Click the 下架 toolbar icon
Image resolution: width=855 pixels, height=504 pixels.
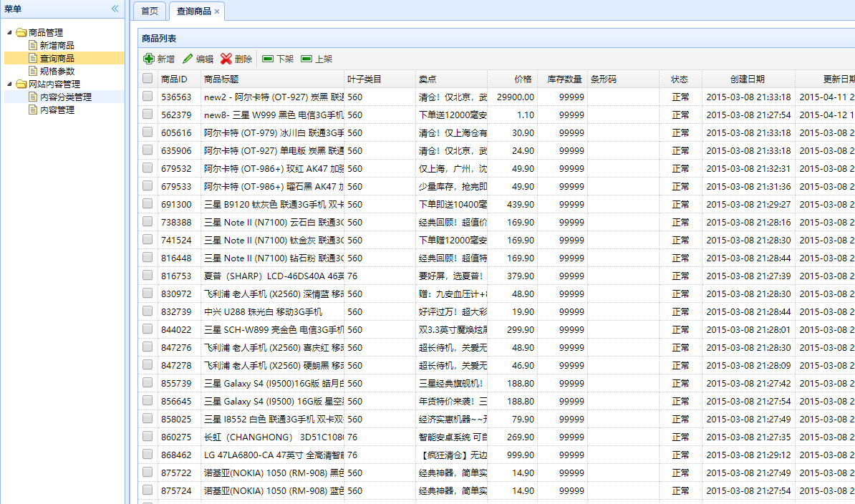(x=268, y=59)
